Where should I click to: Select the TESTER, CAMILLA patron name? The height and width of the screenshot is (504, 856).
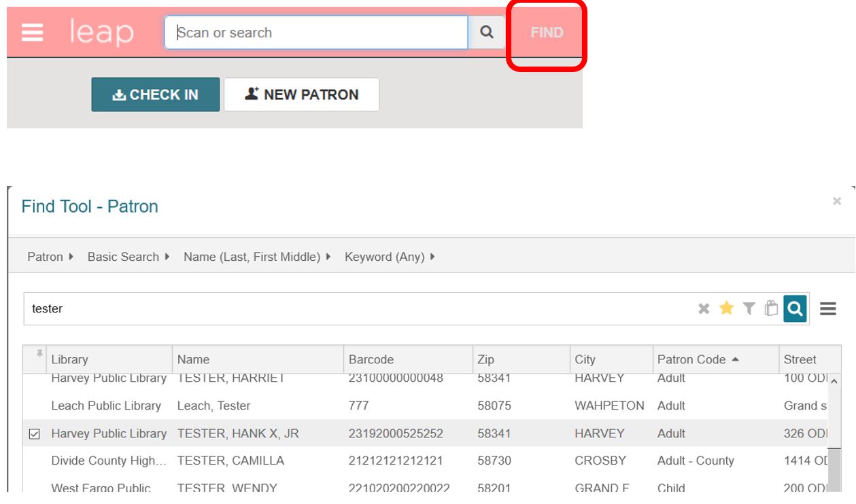[x=230, y=461]
